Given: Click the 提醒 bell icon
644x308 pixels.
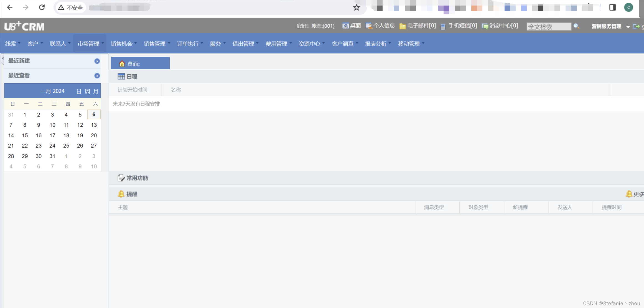Looking at the screenshot, I should tap(121, 194).
